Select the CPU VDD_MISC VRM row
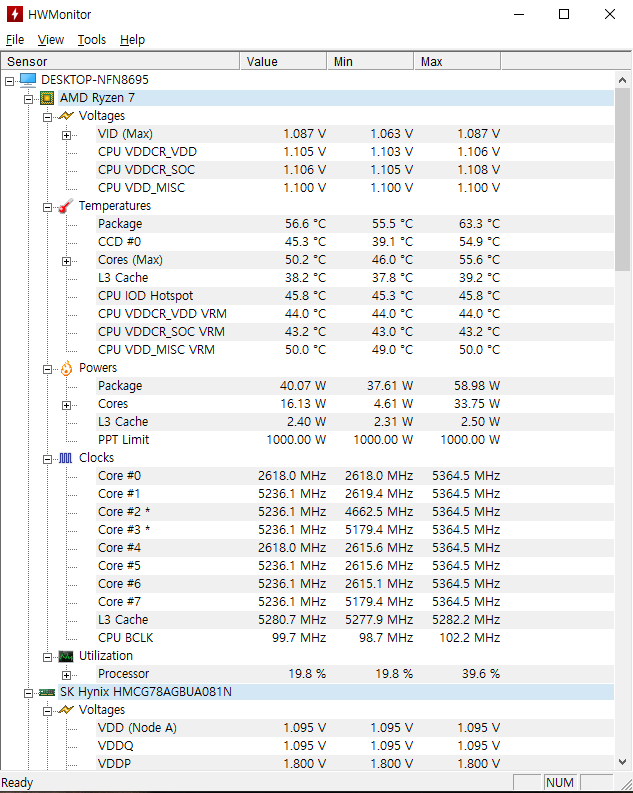Viewport: 633px width, 793px height. pos(355,349)
